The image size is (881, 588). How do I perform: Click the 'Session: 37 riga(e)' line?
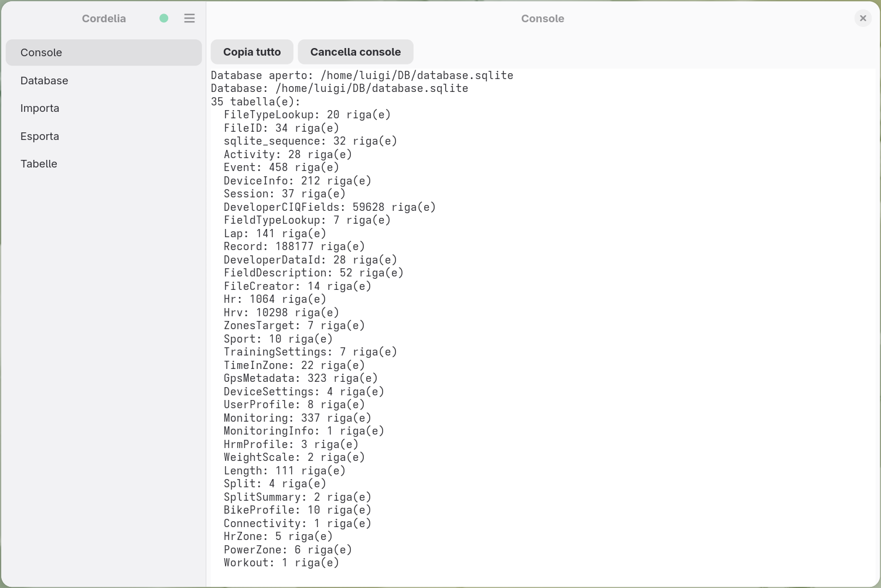pyautogui.click(x=285, y=194)
